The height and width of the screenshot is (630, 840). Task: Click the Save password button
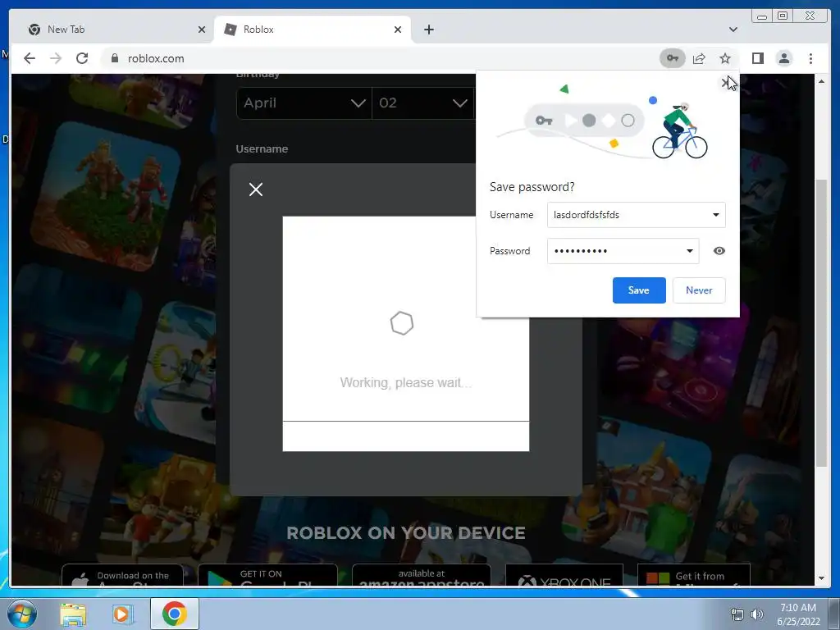639,290
